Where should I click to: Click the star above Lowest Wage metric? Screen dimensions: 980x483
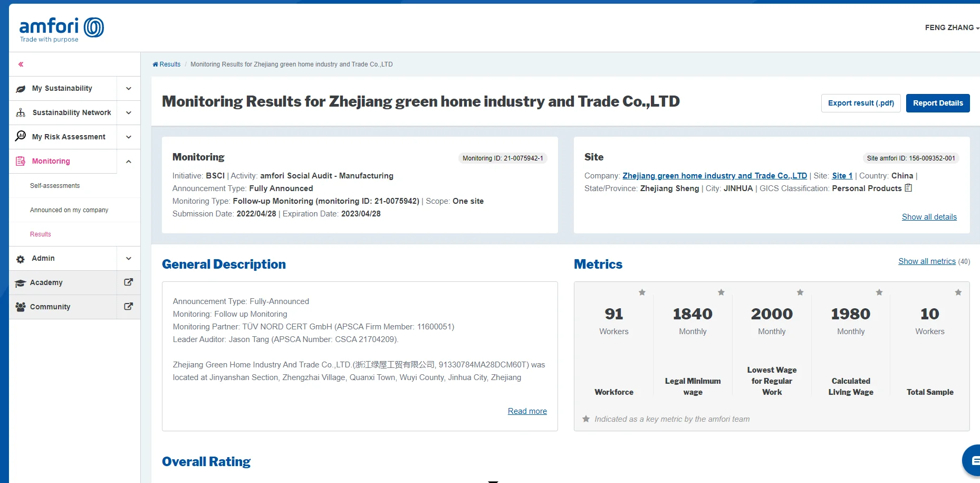coord(800,292)
